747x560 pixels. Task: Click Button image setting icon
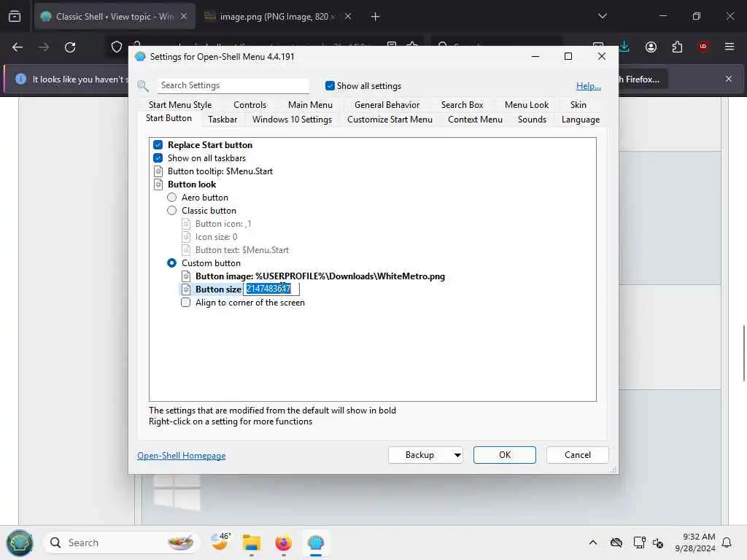tap(186, 276)
